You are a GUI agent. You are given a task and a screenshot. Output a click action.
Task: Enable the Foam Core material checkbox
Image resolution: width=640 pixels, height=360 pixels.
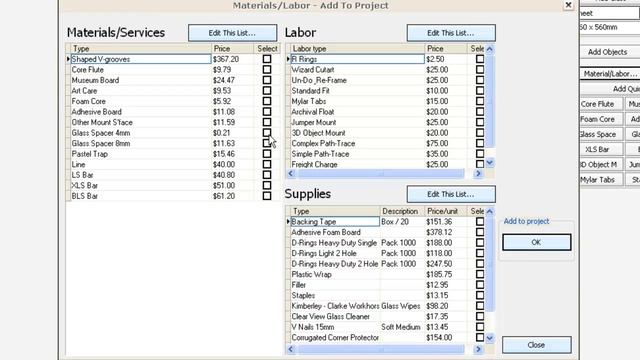(267, 101)
